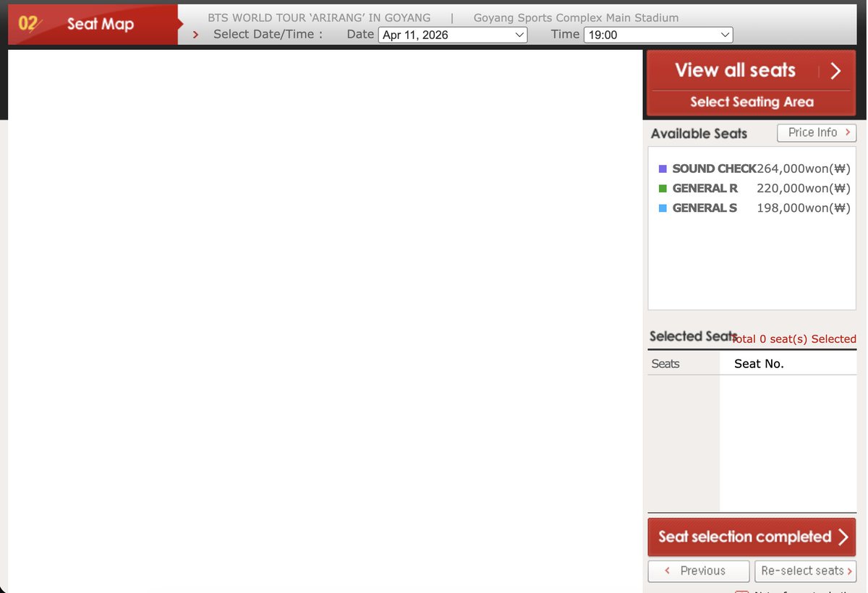Image resolution: width=868 pixels, height=593 pixels.
Task: Click the Seats column header
Action: (x=665, y=364)
